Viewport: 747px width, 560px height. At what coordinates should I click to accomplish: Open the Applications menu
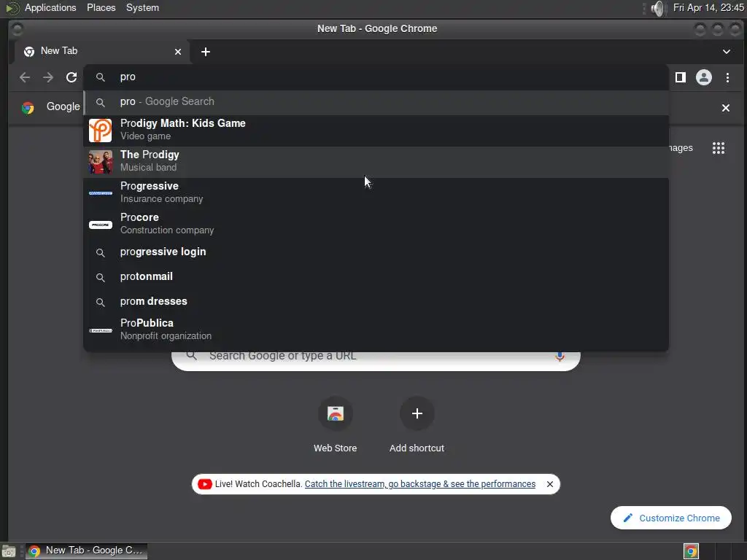click(x=50, y=7)
